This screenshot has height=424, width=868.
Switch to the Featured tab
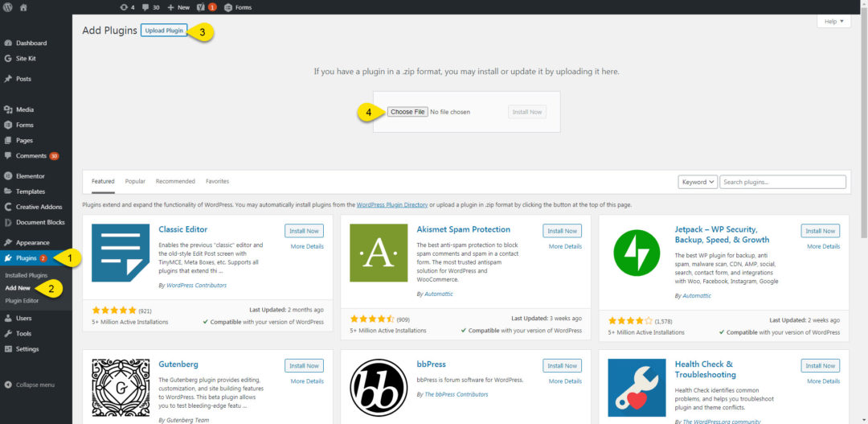[103, 181]
